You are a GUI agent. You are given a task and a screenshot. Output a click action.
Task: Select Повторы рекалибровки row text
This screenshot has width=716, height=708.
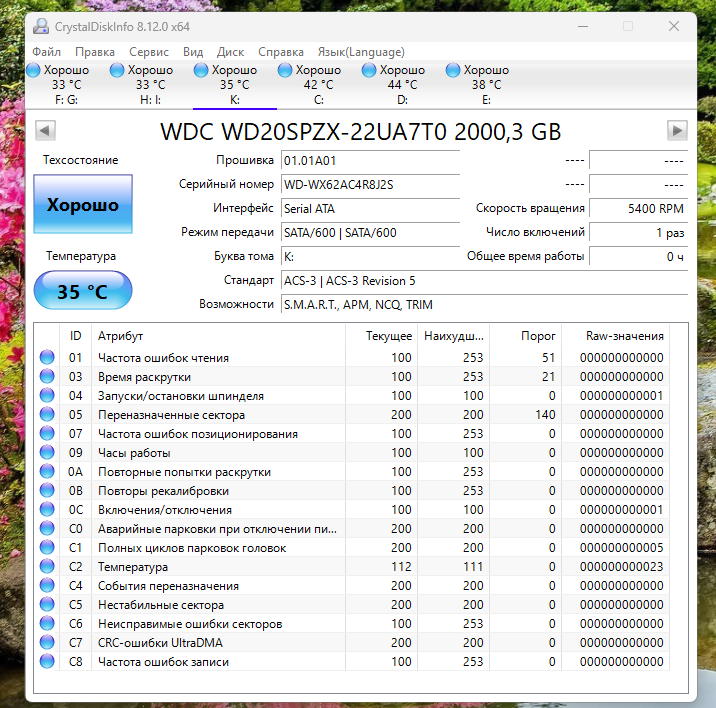163,491
